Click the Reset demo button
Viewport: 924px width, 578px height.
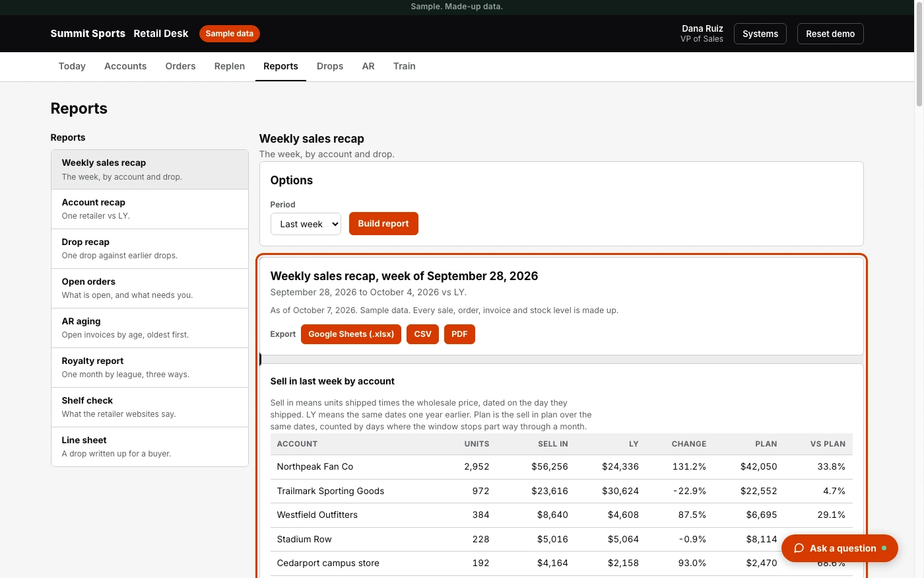[x=830, y=34]
